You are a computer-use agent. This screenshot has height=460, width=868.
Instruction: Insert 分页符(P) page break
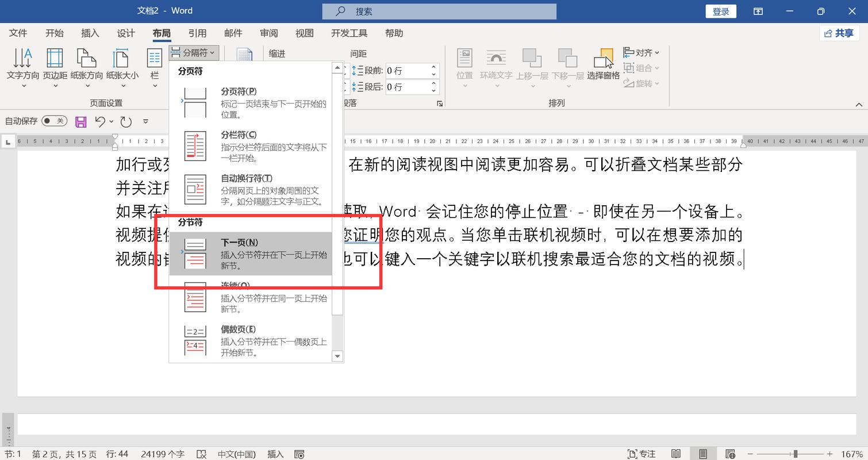(251, 102)
